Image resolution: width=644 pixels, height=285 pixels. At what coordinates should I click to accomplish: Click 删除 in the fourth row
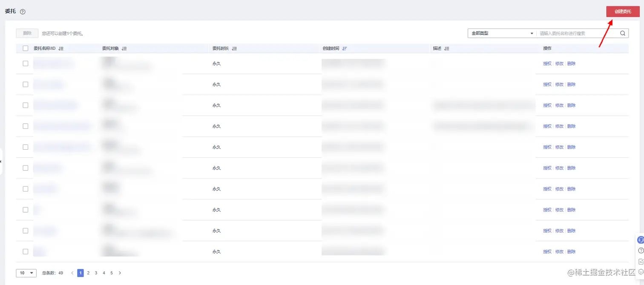[x=571, y=126]
